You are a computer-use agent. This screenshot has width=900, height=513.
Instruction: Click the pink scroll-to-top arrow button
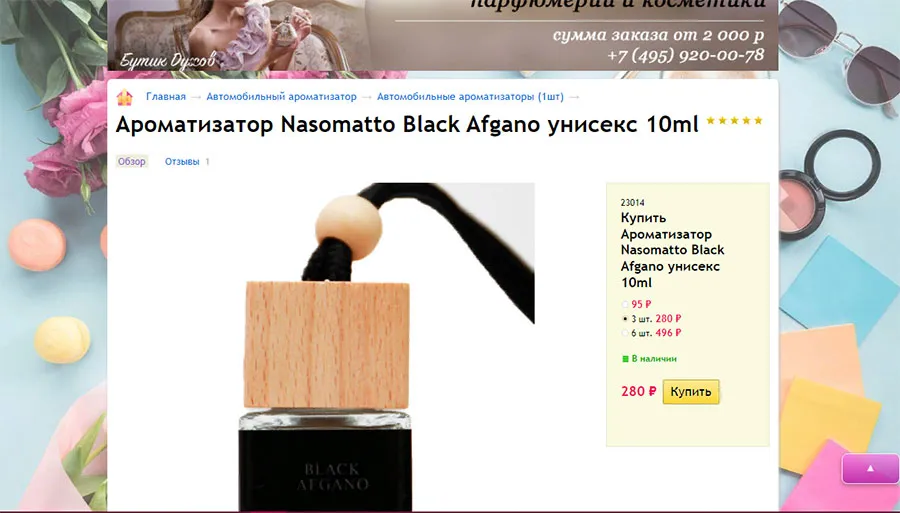tap(870, 468)
